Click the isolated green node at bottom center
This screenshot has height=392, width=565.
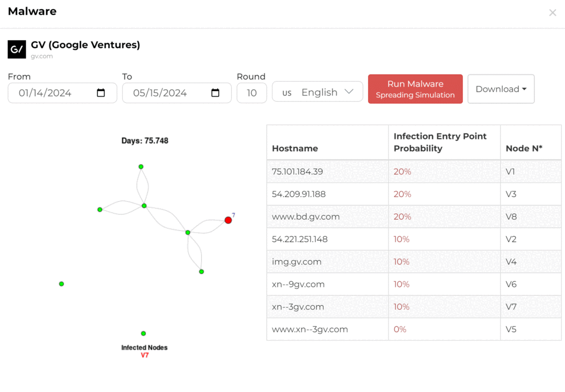[x=143, y=333]
